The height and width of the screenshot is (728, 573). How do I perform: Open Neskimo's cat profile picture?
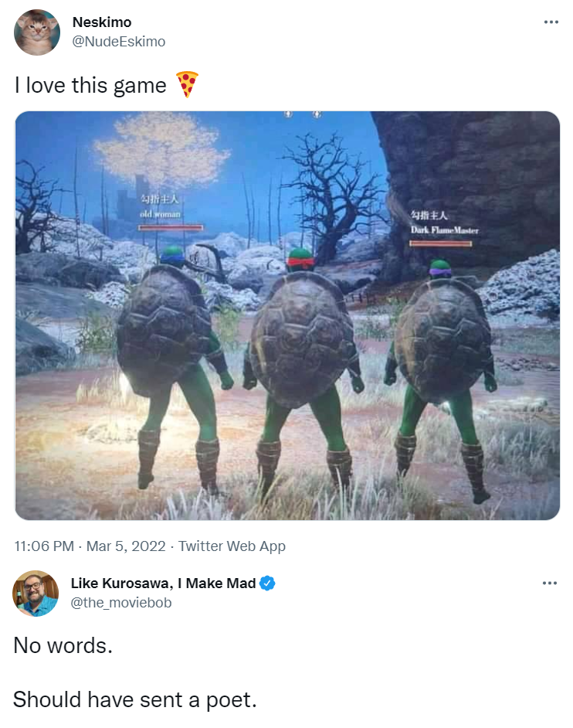[x=36, y=32]
